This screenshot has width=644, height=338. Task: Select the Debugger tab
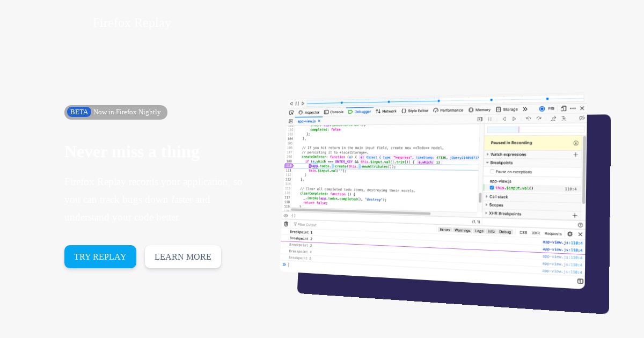[359, 112]
